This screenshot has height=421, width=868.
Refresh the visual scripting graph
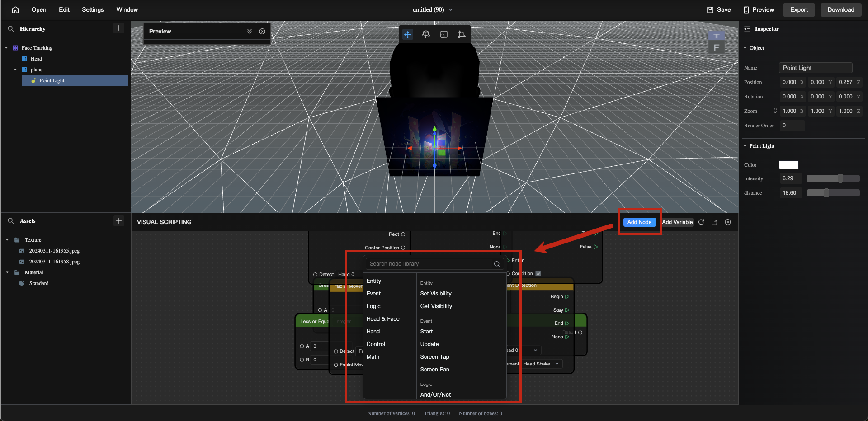coord(701,222)
